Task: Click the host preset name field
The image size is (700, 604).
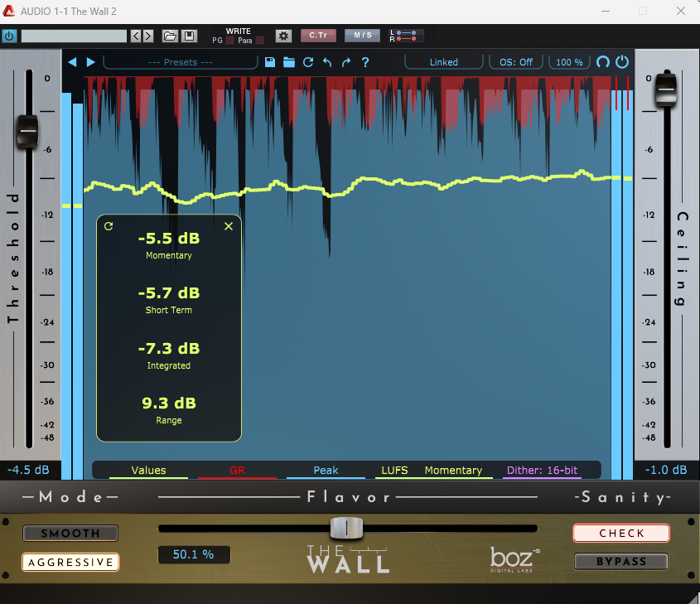Action: point(74,36)
